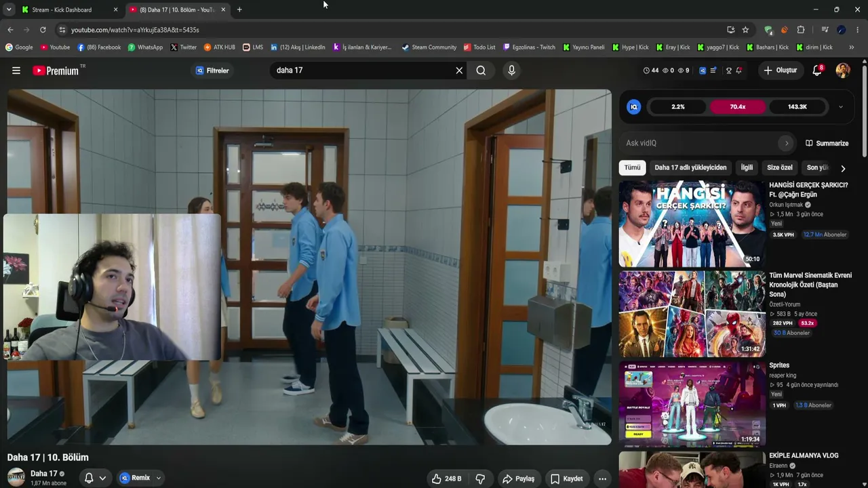Expand the vidIQ stats panel chevron
Image resolution: width=868 pixels, height=488 pixels.
(x=841, y=107)
